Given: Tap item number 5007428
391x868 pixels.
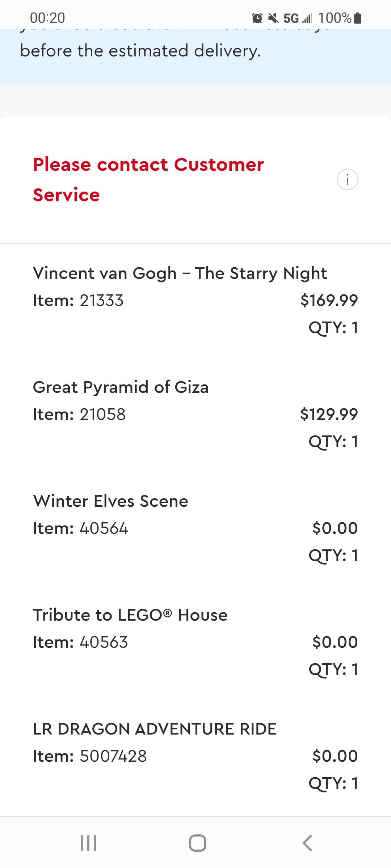Looking at the screenshot, I should click(113, 756).
